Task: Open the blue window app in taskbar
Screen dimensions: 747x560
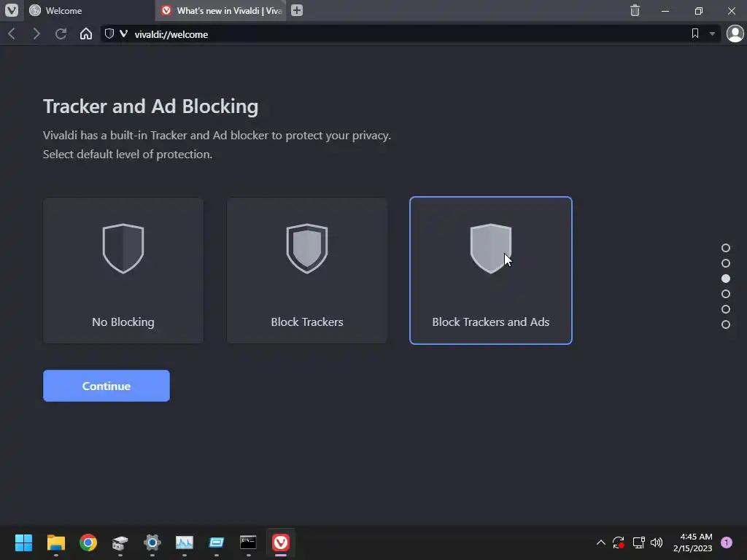Action: pos(216,542)
